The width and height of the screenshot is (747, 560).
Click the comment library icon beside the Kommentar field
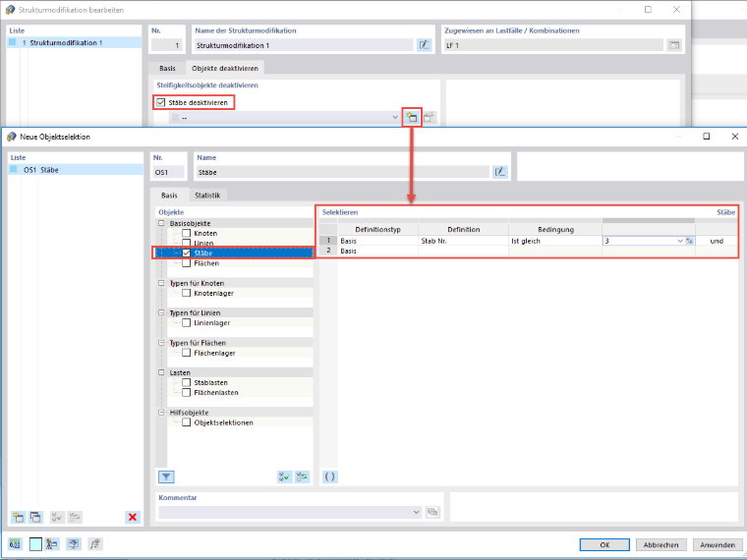pos(432,513)
